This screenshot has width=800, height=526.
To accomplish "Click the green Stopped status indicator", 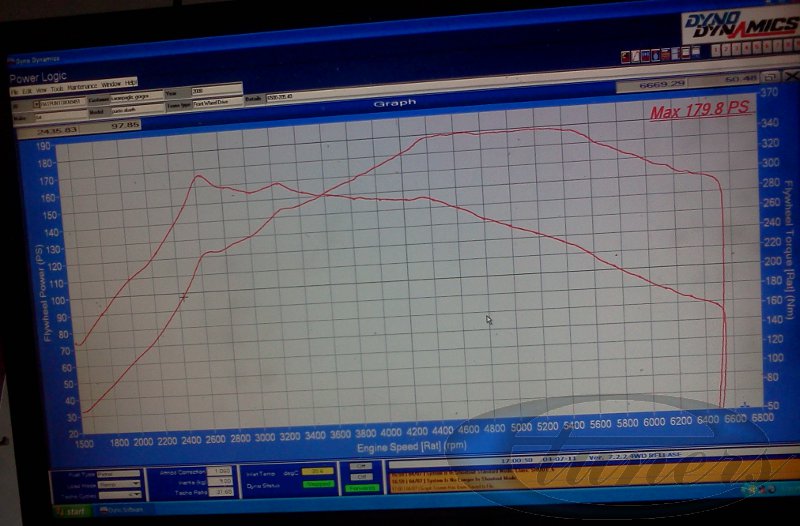I will pyautogui.click(x=319, y=482).
